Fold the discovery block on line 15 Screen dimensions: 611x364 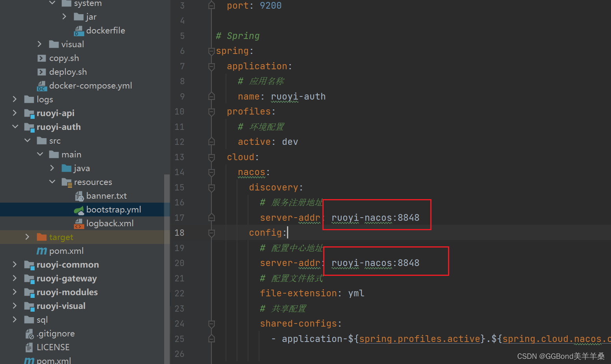click(x=211, y=188)
